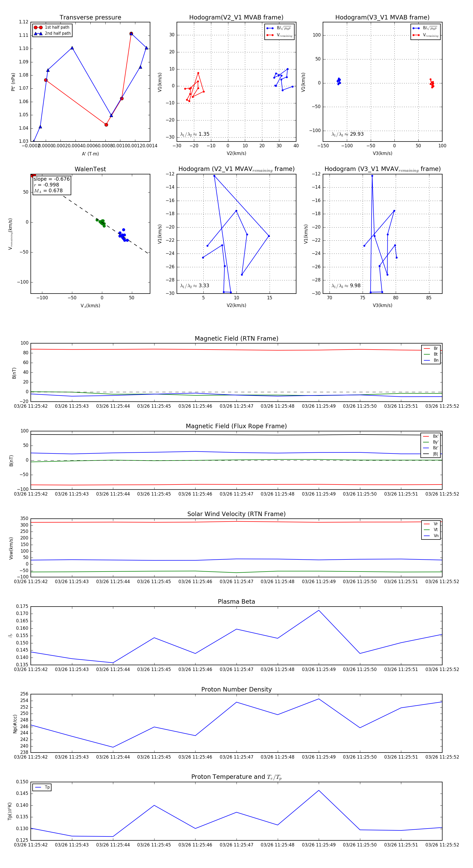Viewport: 473px width, 868px height.
Task: Click the highest red data point in Transverse pressure
Action: click(x=131, y=34)
